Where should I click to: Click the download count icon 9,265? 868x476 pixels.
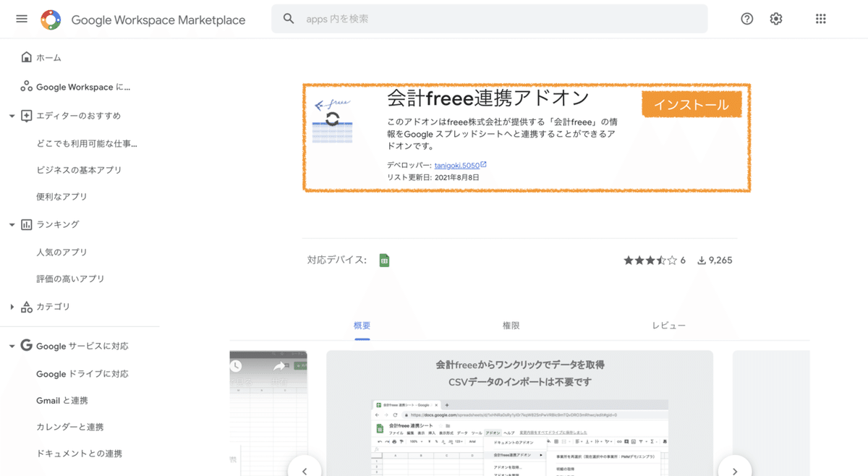[x=701, y=260]
